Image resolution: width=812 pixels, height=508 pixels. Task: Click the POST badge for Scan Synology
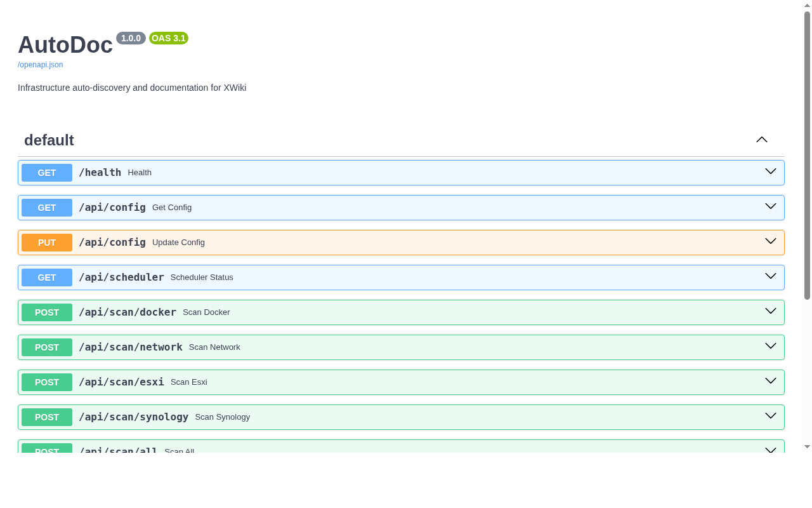47,417
